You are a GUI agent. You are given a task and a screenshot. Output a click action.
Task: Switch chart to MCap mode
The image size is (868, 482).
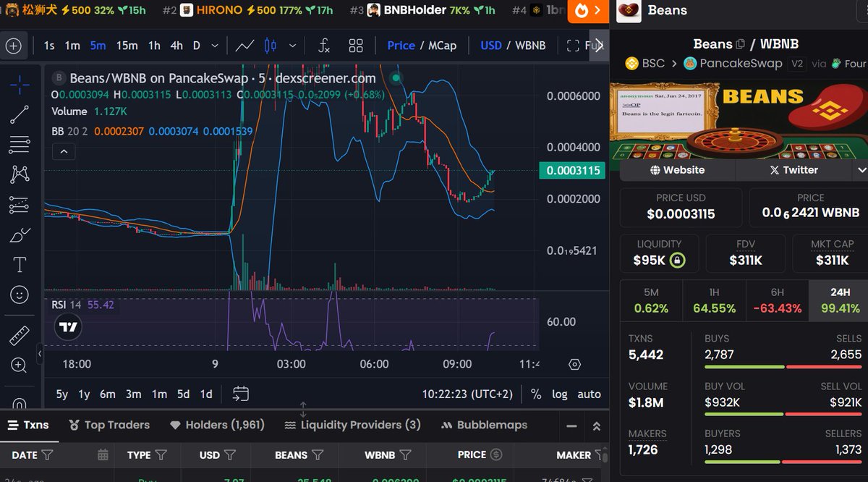pos(442,46)
